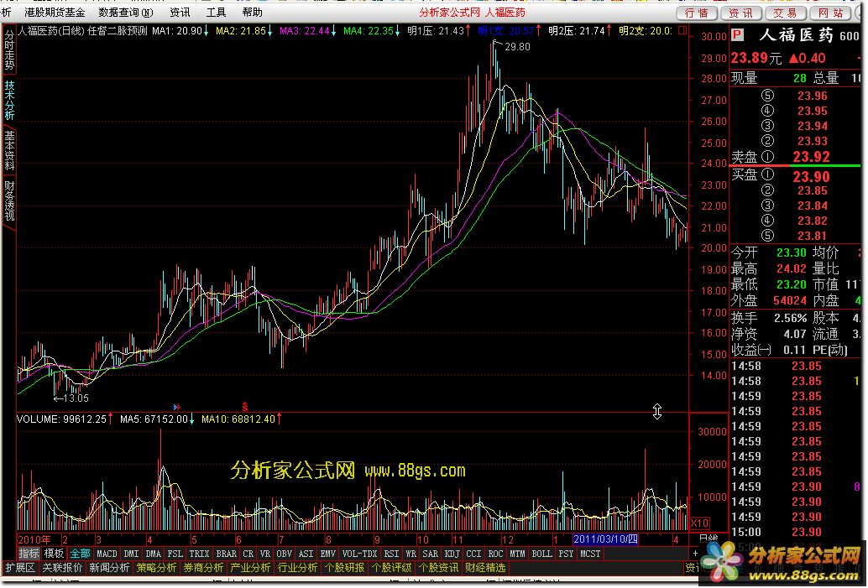
Task: Select the FSL indicator tab
Action: point(175,553)
